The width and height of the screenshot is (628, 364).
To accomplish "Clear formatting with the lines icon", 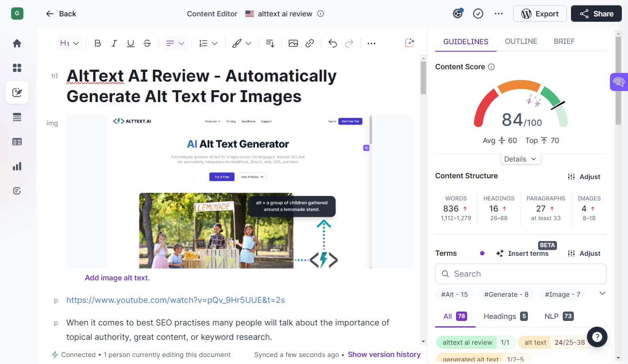I will point(270,43).
